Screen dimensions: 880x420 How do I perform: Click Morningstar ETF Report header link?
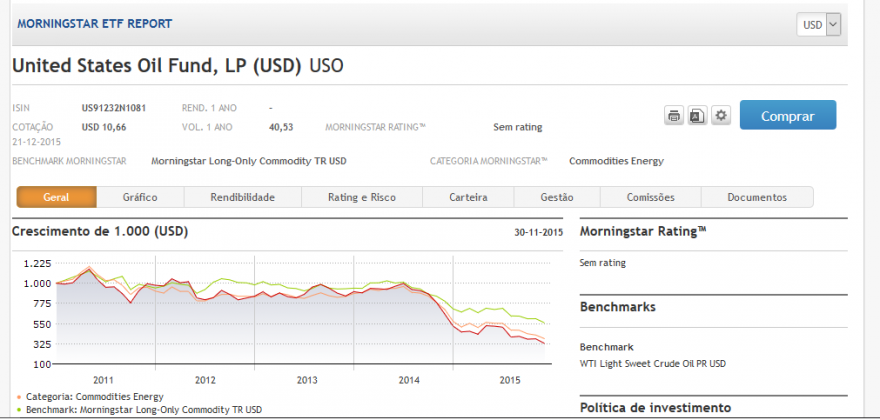click(x=95, y=24)
